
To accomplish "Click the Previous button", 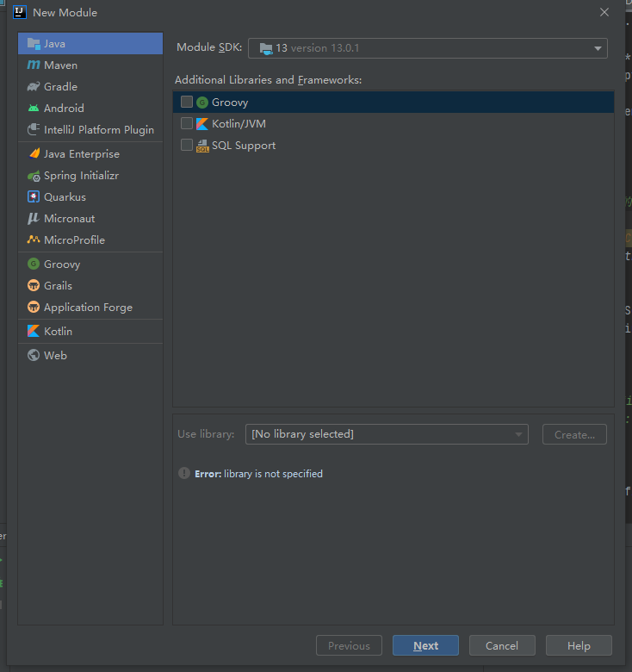I will coord(349,645).
